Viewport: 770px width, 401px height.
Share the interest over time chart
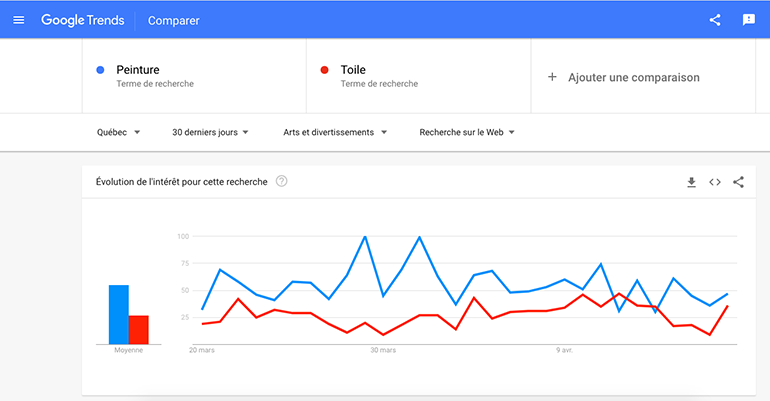click(x=739, y=182)
